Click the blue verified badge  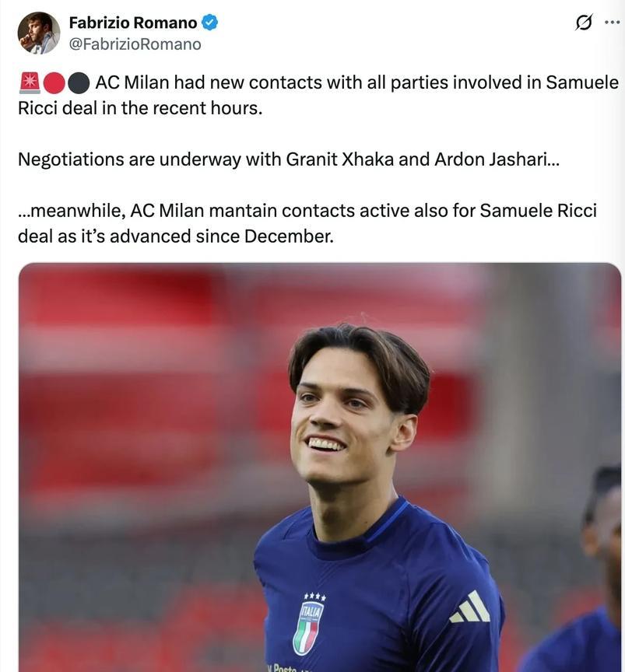(x=210, y=23)
